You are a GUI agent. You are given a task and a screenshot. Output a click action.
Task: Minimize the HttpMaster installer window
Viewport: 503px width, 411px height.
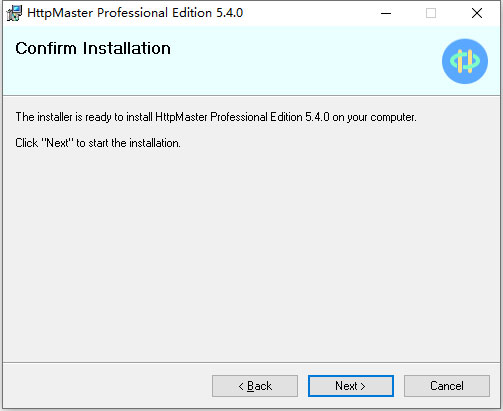pyautogui.click(x=386, y=13)
